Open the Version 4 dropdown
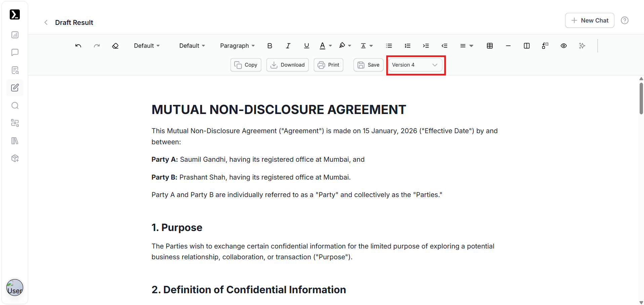The width and height of the screenshot is (644, 305). pyautogui.click(x=415, y=65)
